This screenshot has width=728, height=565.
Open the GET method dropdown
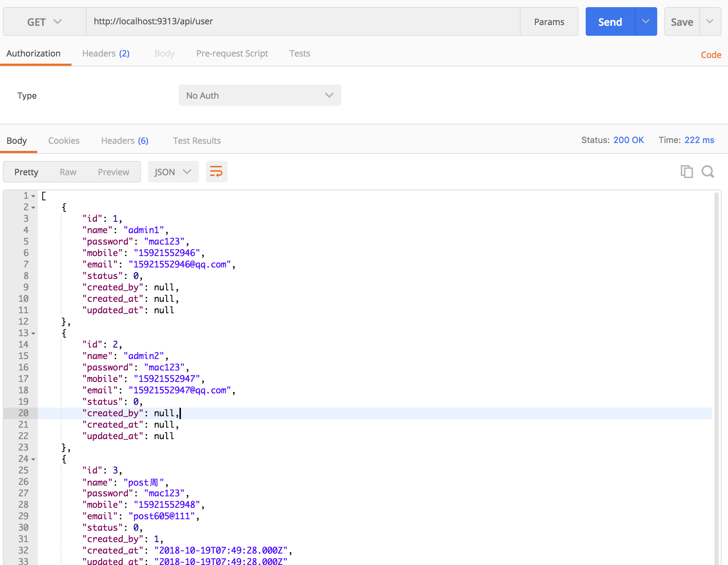point(45,22)
